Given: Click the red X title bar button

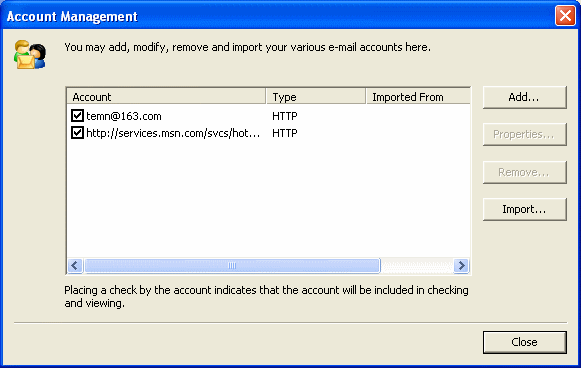Looking at the screenshot, I should pyautogui.click(x=565, y=16).
